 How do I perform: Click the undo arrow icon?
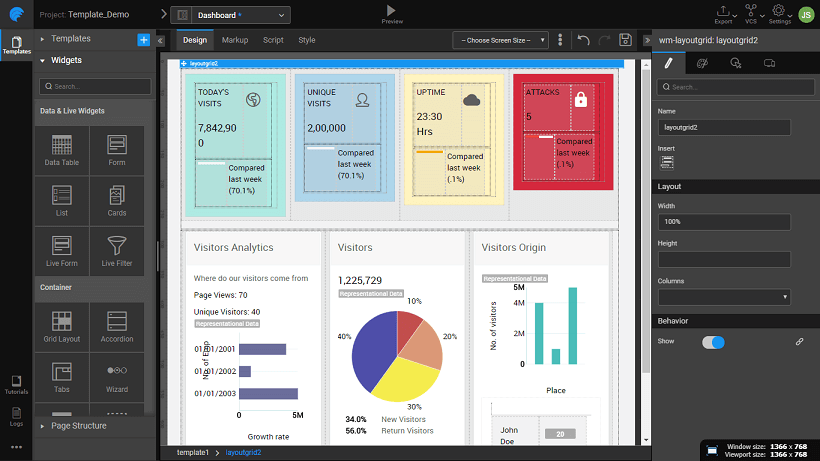[583, 40]
